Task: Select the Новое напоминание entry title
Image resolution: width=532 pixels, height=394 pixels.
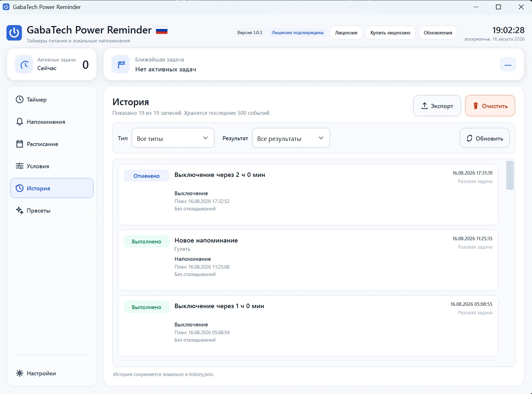Action: pyautogui.click(x=206, y=240)
